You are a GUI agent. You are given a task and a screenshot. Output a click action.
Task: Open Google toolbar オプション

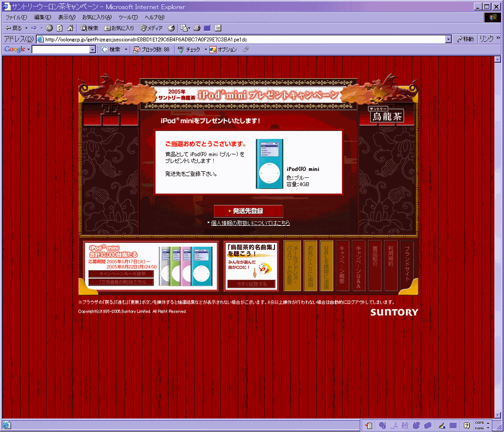[223, 49]
